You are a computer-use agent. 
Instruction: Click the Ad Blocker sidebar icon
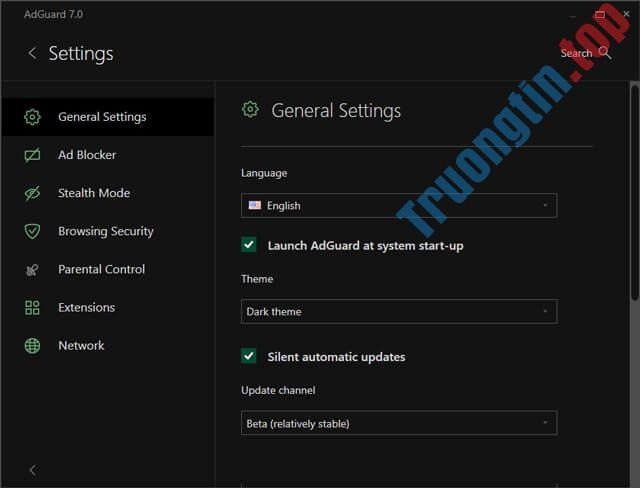(x=32, y=155)
